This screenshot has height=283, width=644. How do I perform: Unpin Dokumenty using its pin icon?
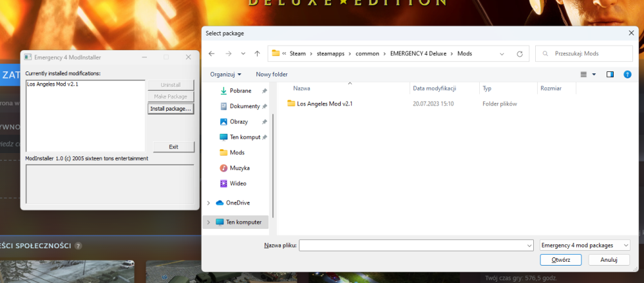pos(265,106)
